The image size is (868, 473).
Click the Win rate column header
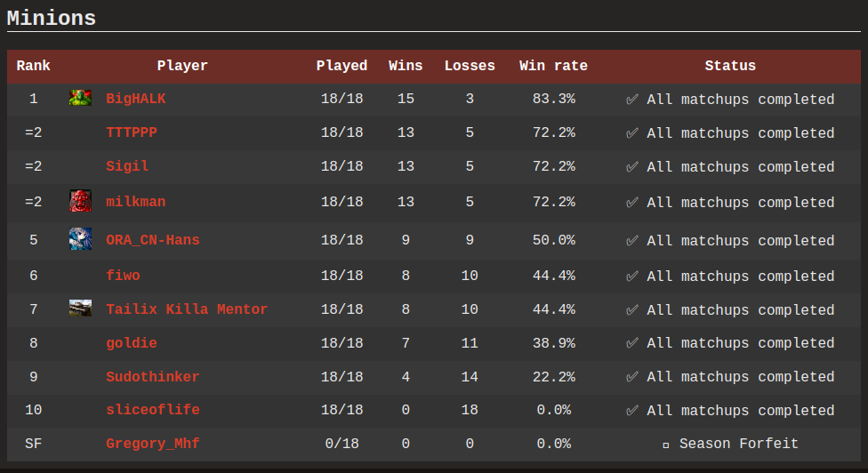pyautogui.click(x=553, y=66)
